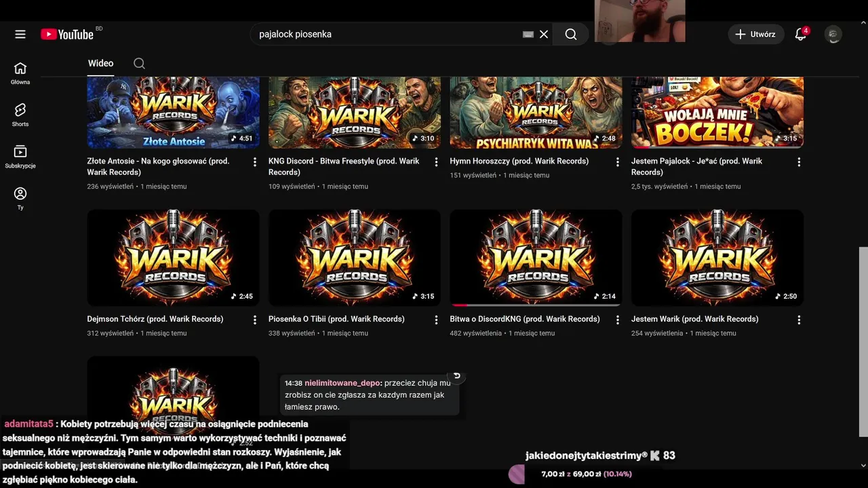Click chat username nielimitowane_depo
The width and height of the screenshot is (868, 488).
tap(342, 383)
